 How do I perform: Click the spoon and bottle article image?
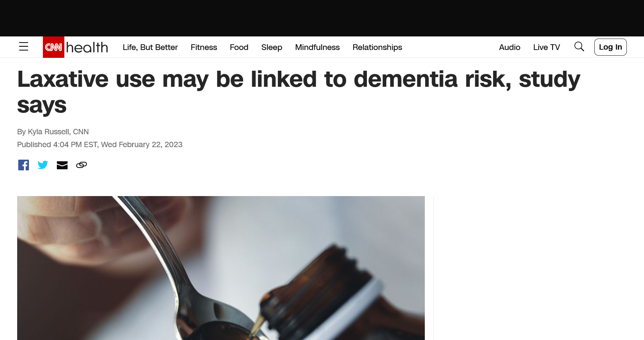[221, 268]
